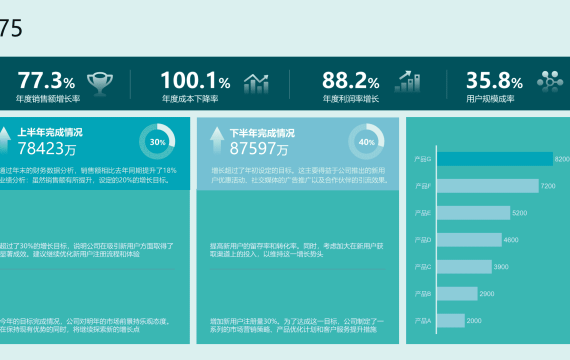Click paragraph starting 增加新用户注册量30%
The height and width of the screenshot is (360, 570).
click(x=297, y=325)
